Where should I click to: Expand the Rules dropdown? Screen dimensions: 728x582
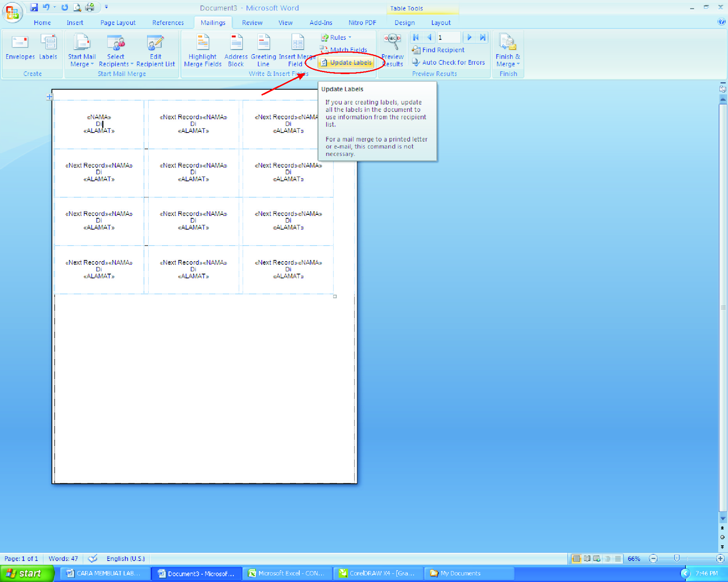pos(336,37)
